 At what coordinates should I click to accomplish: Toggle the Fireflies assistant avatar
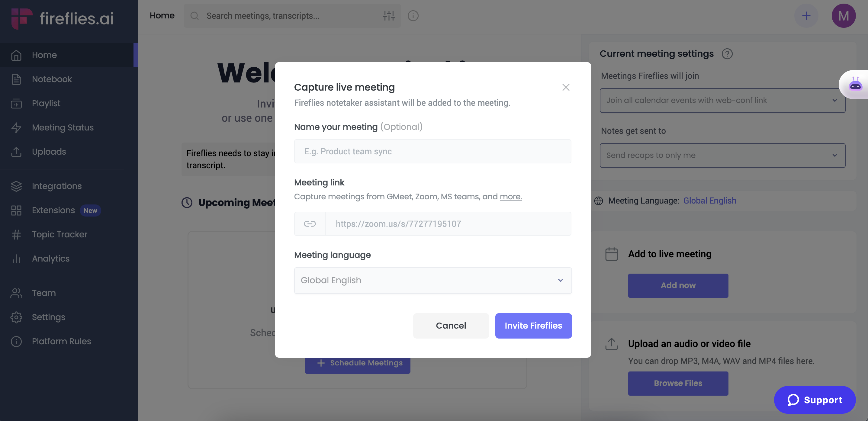[x=854, y=85]
